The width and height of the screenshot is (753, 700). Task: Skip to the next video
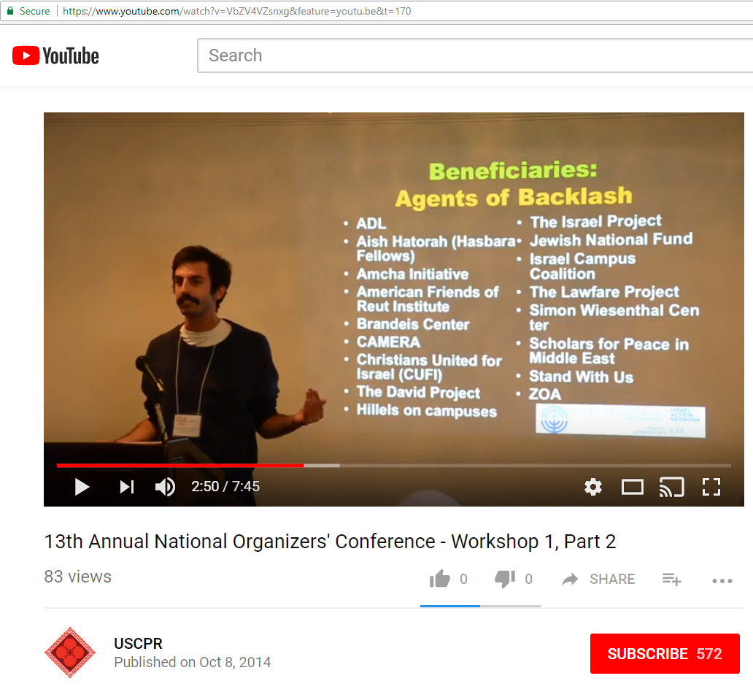tap(127, 487)
